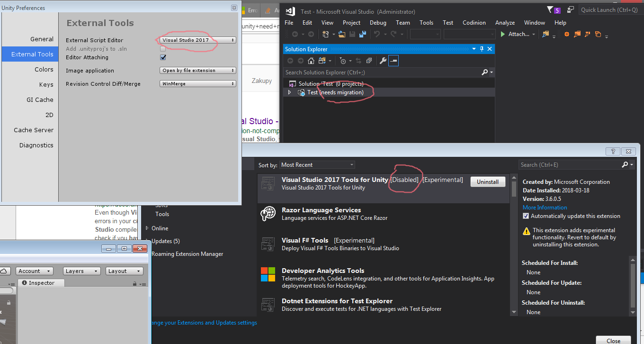The image size is (644, 344).
Task: Click Pending Changes Filter clock icon
Action: (x=343, y=61)
